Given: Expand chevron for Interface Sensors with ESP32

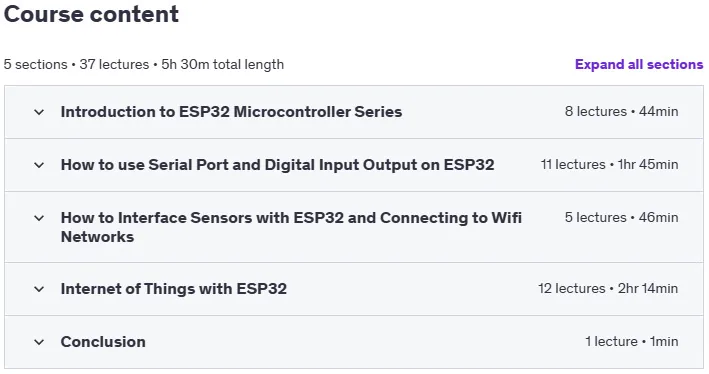Looking at the screenshot, I should coord(39,218).
